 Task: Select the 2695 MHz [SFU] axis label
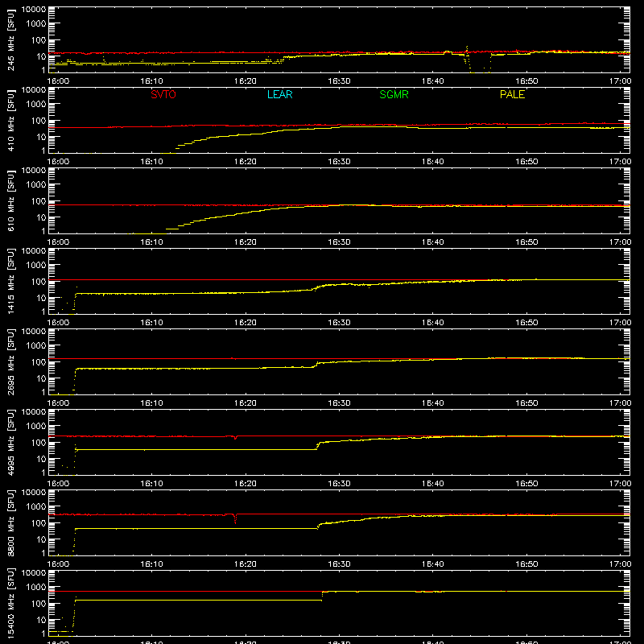pyautogui.click(x=11, y=361)
